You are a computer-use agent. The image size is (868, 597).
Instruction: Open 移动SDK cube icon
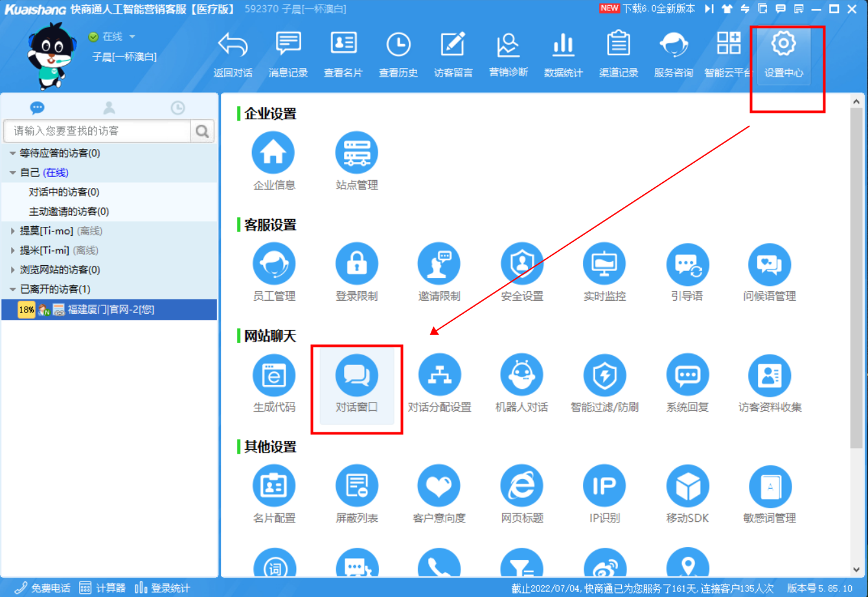(x=687, y=486)
